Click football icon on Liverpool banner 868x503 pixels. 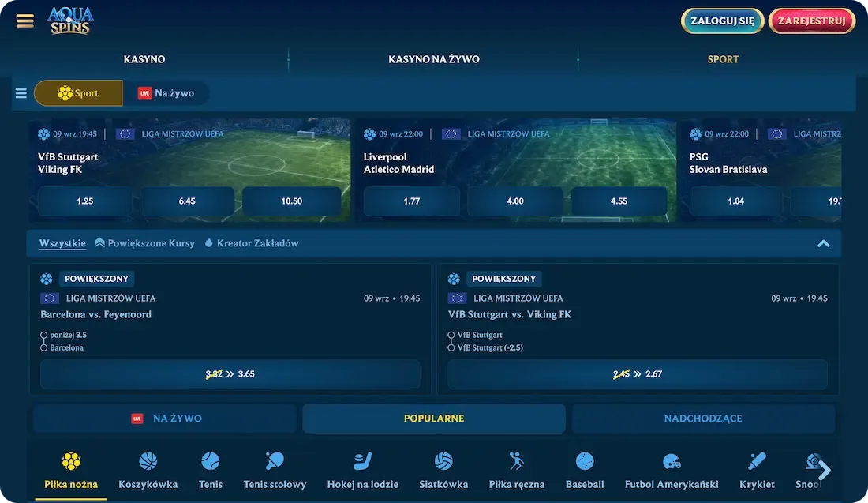[x=370, y=134]
